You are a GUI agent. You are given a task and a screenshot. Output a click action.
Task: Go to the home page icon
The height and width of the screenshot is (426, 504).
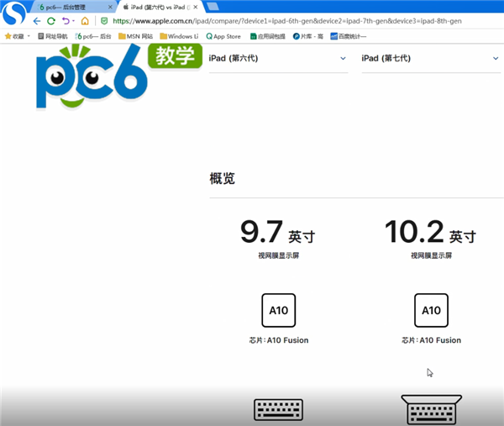pyautogui.click(x=85, y=21)
